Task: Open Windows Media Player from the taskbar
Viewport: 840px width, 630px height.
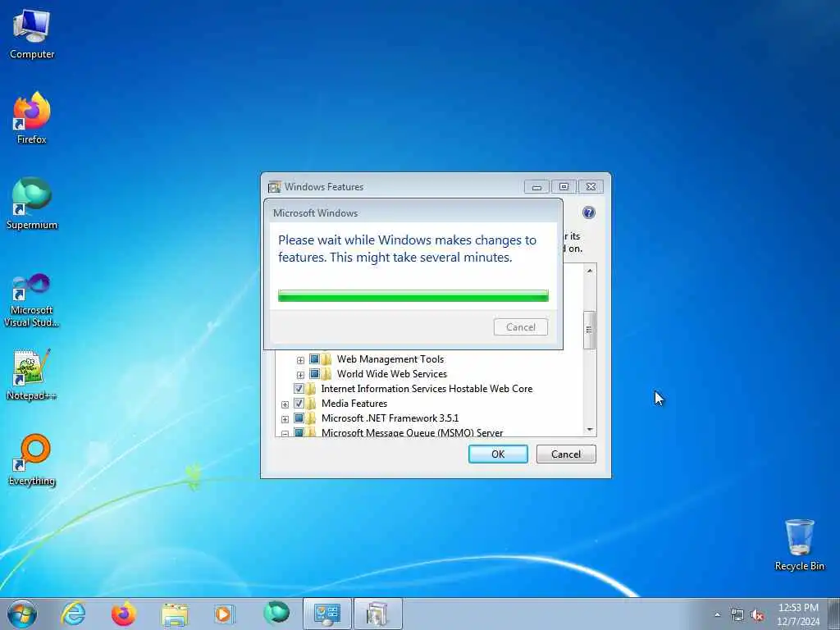Action: click(x=223, y=614)
